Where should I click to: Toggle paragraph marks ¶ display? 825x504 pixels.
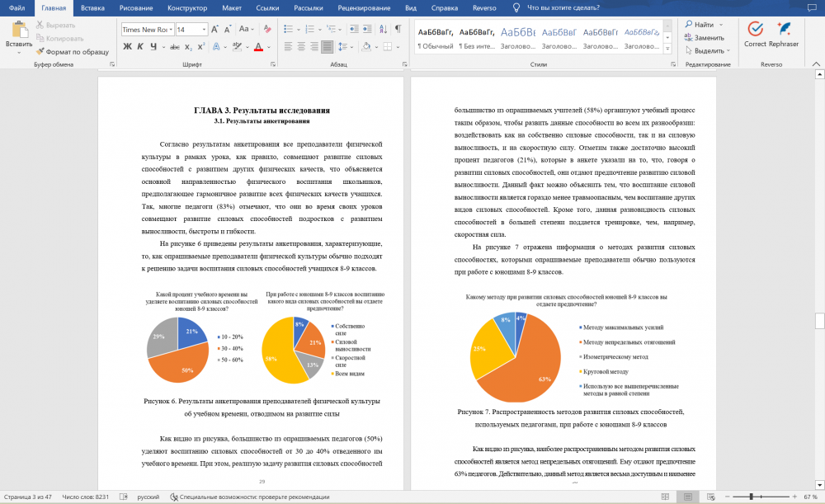pos(398,30)
